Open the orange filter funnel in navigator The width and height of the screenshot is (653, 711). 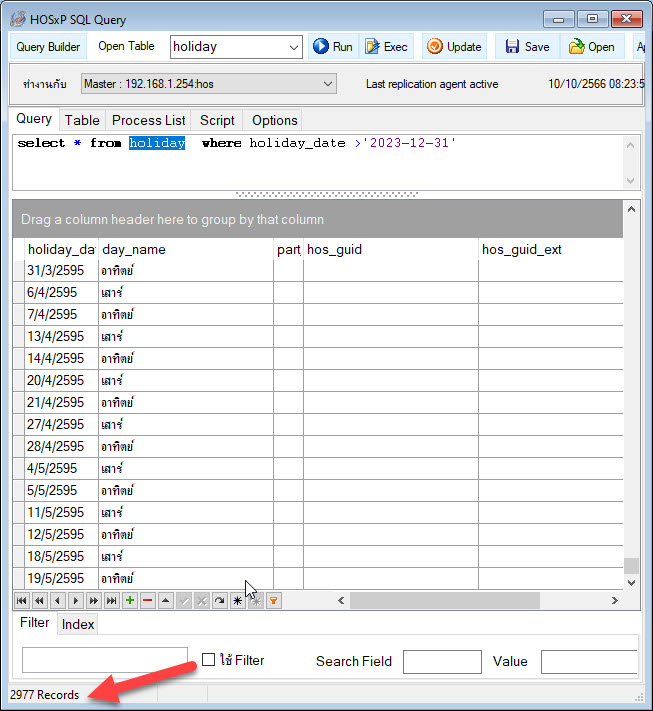coord(274,601)
